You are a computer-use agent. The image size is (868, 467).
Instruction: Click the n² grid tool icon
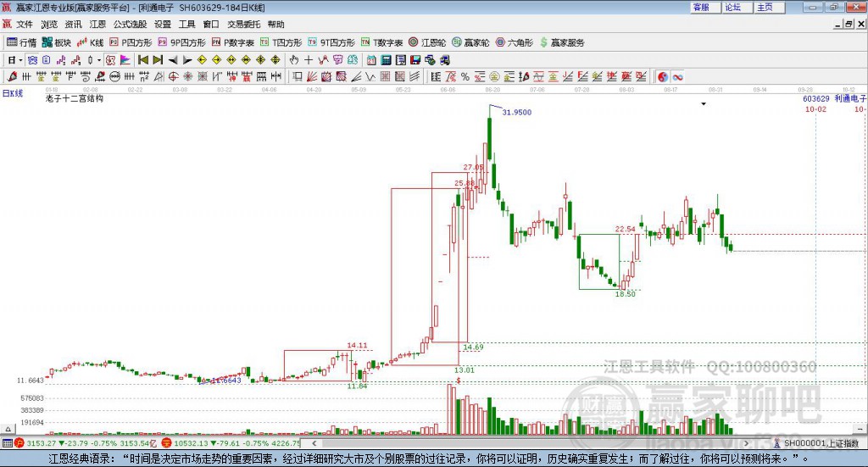click(144, 76)
